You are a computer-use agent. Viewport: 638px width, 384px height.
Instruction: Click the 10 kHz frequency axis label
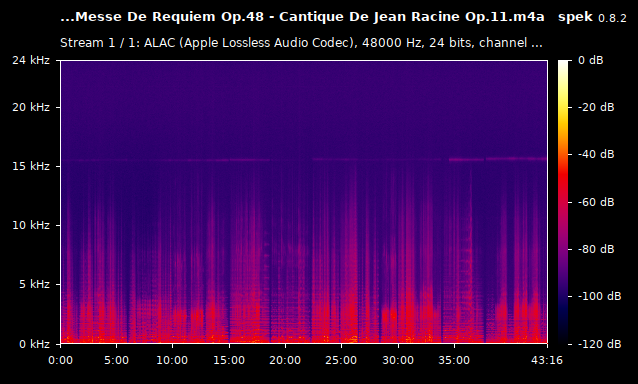pyautogui.click(x=31, y=225)
